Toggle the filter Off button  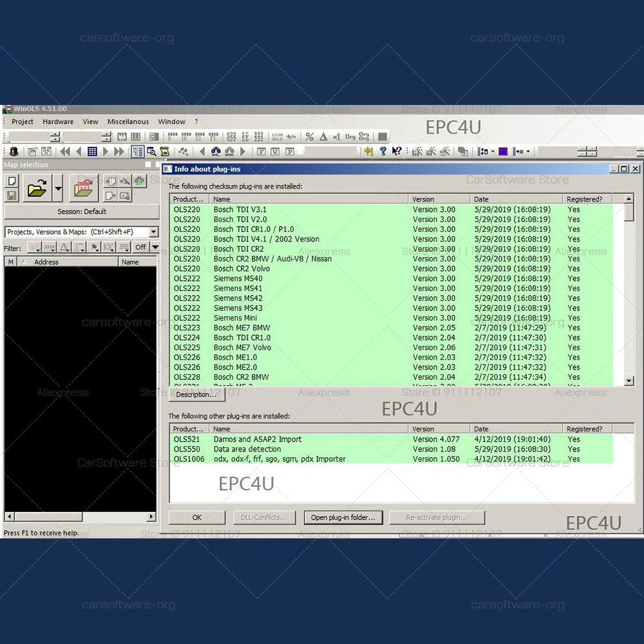pyautogui.click(x=140, y=247)
